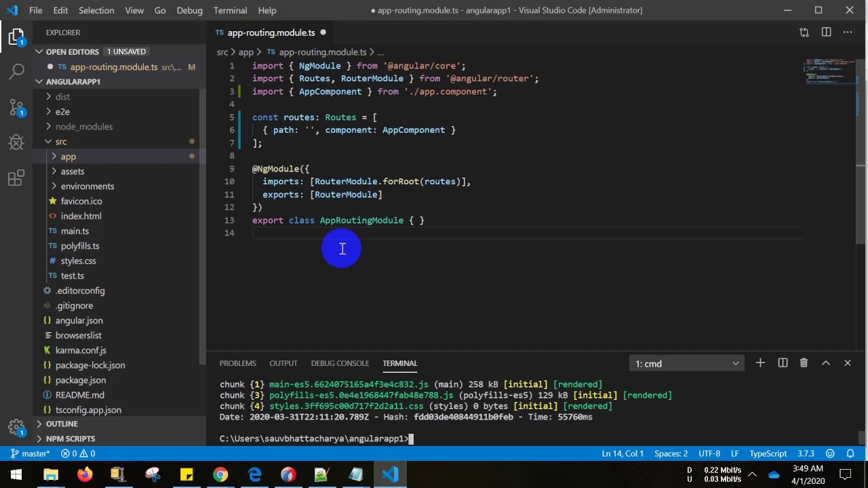
Task: Kill terminal with trash icon
Action: [804, 363]
